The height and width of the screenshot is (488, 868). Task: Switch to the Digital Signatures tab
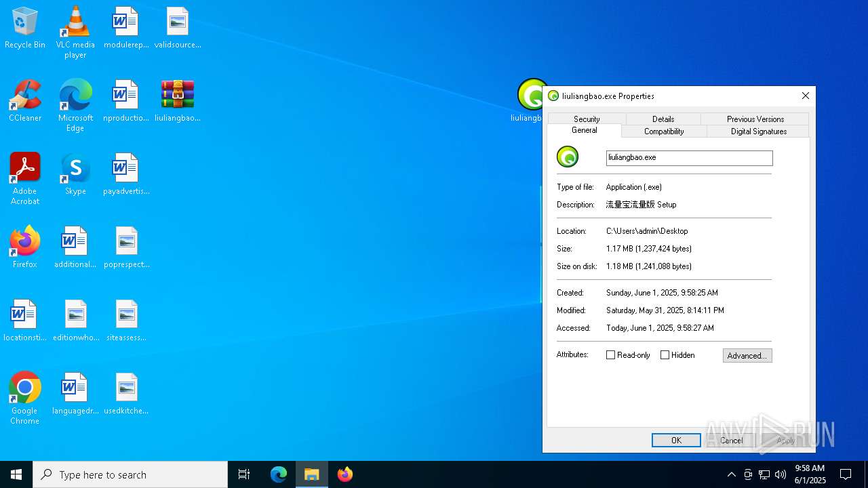(759, 131)
